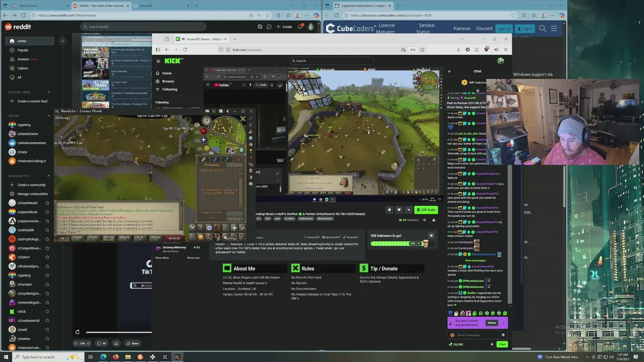644x362 pixels.
Task: Click the Kick profile avatar
Action: coord(501,61)
